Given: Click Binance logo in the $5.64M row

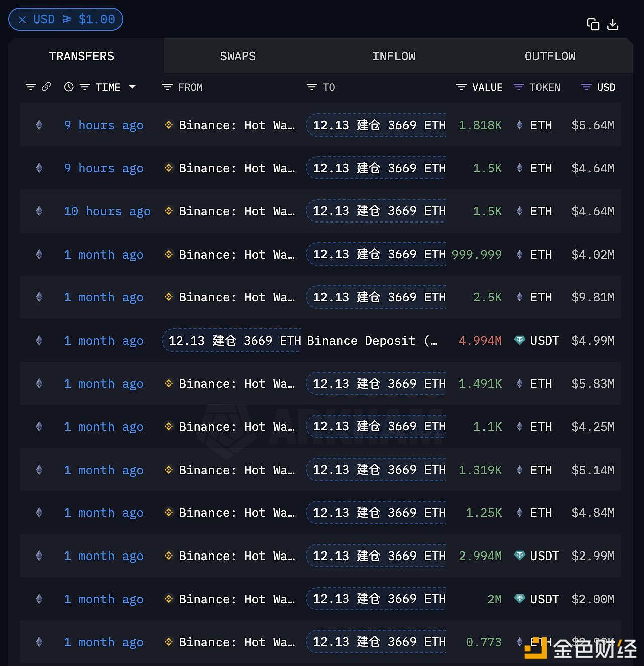Looking at the screenshot, I should click(169, 125).
